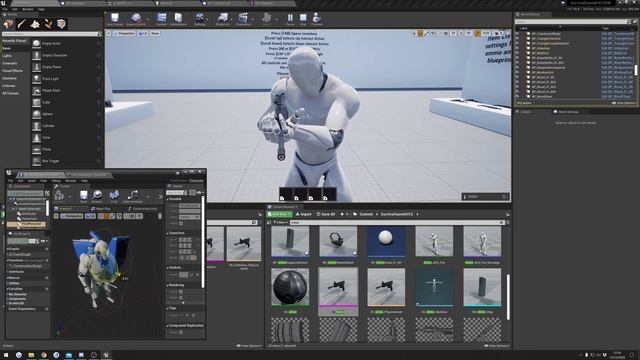Select the Paint mode brush icon
This screenshot has width=640, height=360.
21,24
